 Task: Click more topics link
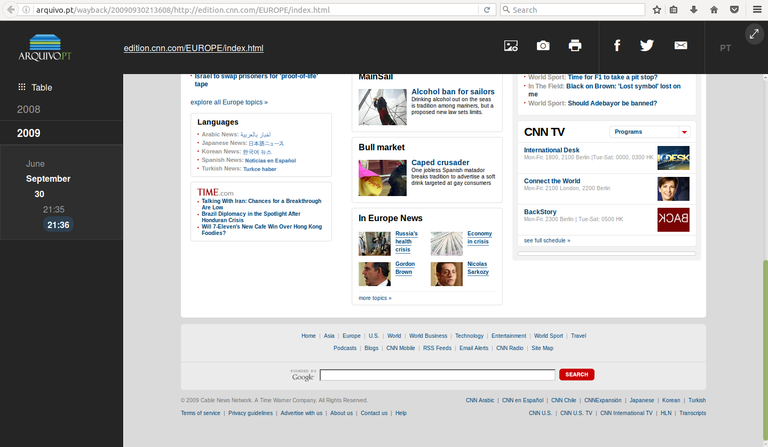375,298
